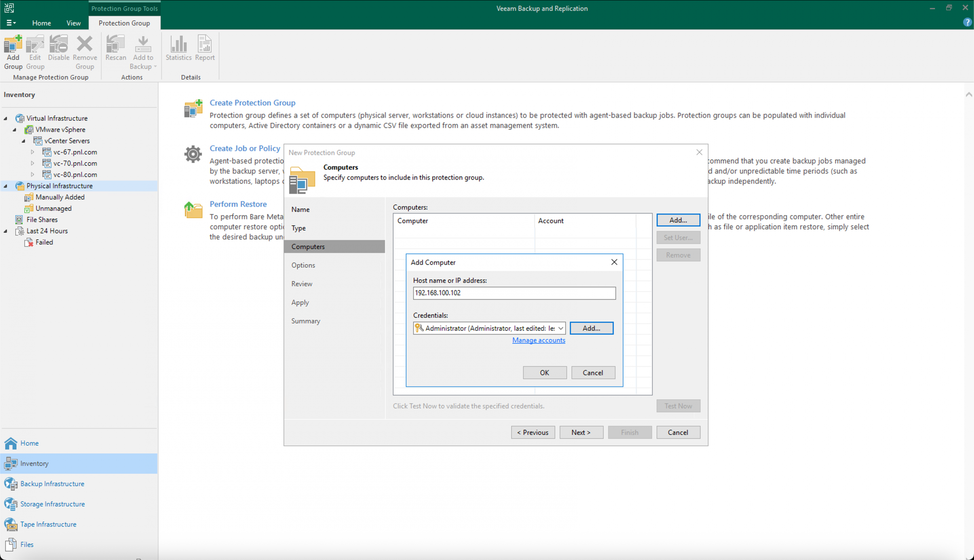The width and height of the screenshot is (974, 560).
Task: Expand the vc-70.pnl.com node
Action: point(33,163)
